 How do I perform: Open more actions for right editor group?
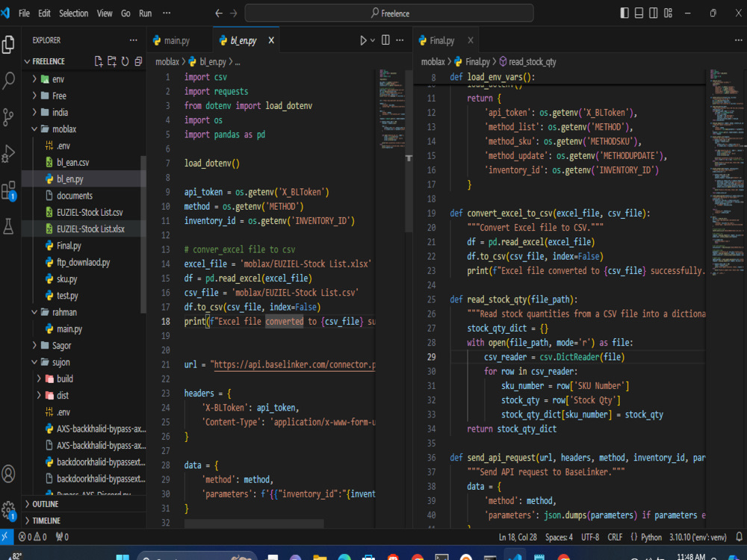(x=738, y=40)
